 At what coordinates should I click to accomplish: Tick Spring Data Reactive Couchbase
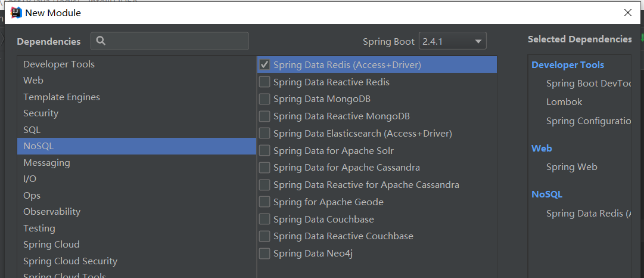point(265,236)
